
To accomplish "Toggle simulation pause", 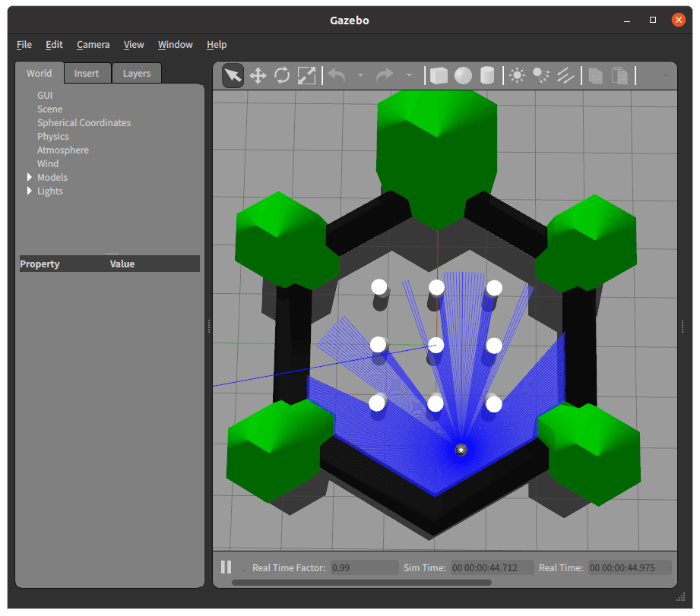I will (x=226, y=567).
